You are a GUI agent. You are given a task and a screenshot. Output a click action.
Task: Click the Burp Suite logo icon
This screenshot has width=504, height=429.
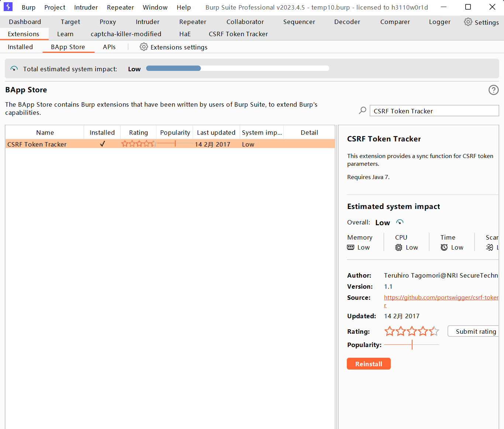click(x=8, y=7)
